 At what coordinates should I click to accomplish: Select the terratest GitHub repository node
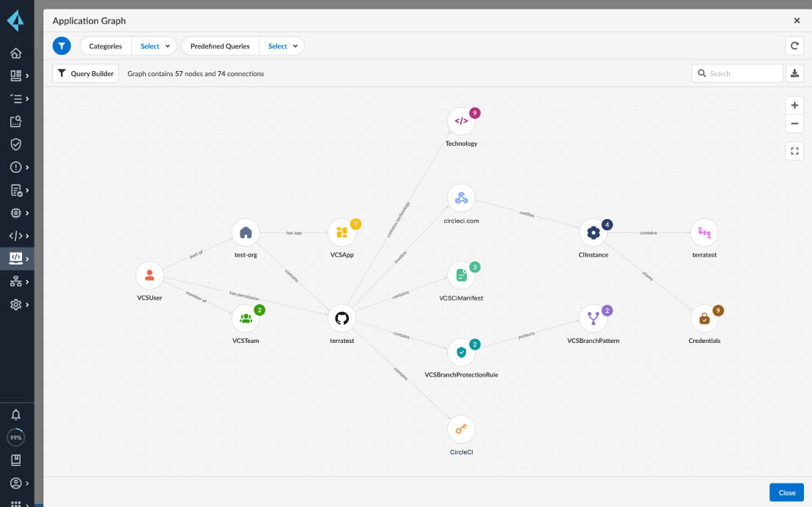pos(342,318)
